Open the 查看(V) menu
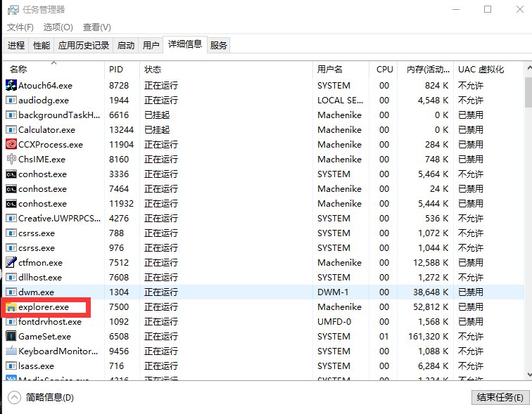Viewport: 532px width, 414px height. coord(96,27)
